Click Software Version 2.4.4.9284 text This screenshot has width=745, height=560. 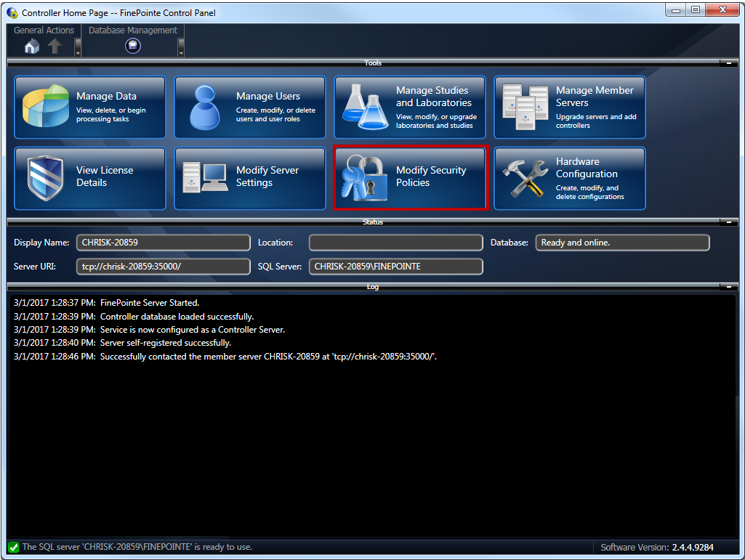click(x=656, y=547)
